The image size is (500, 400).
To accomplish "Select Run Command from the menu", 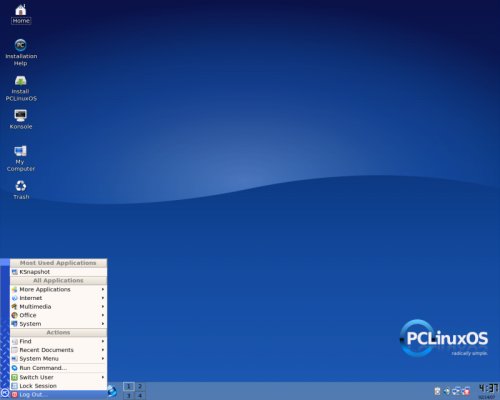I will 58,368.
